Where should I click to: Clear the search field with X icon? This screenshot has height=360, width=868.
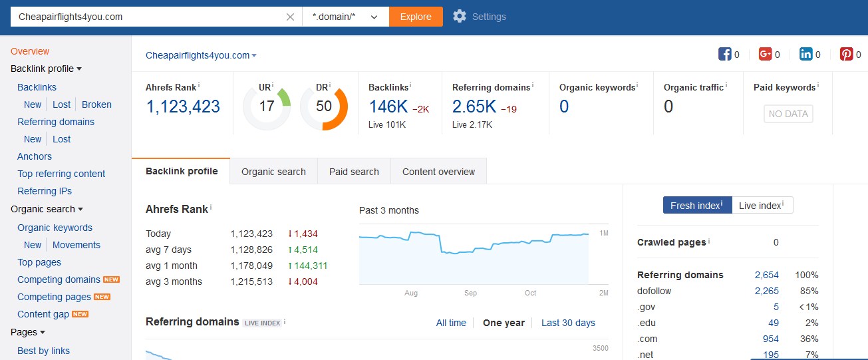tap(290, 17)
